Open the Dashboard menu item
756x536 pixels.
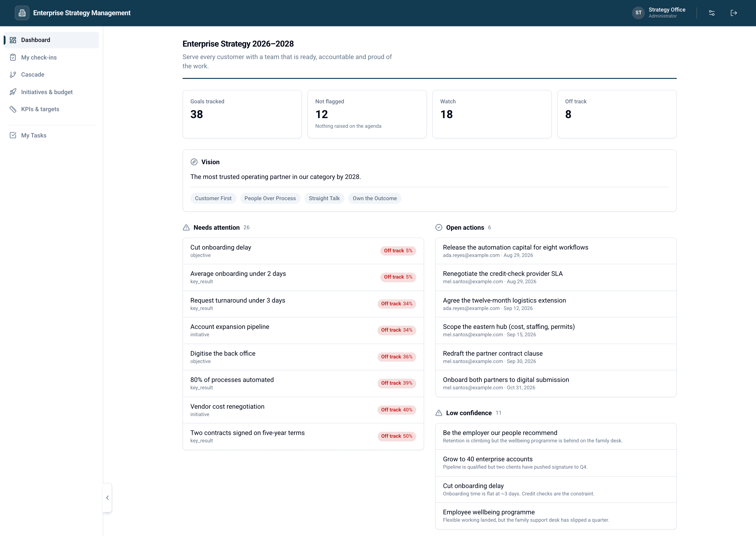coord(51,40)
